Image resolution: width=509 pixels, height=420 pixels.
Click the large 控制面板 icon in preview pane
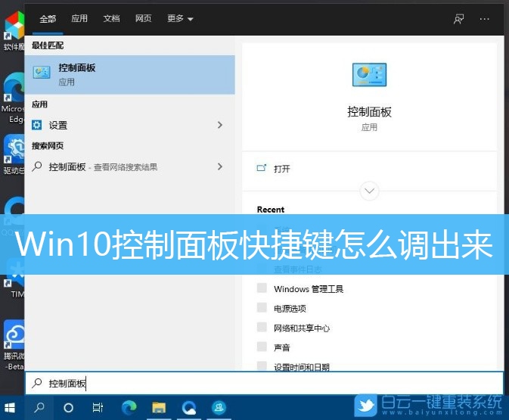point(369,75)
